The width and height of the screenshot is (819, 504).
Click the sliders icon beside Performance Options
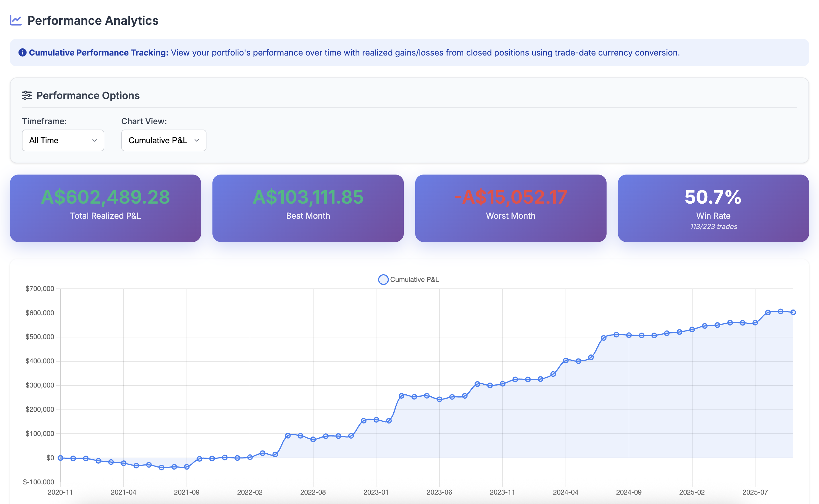[x=27, y=96]
